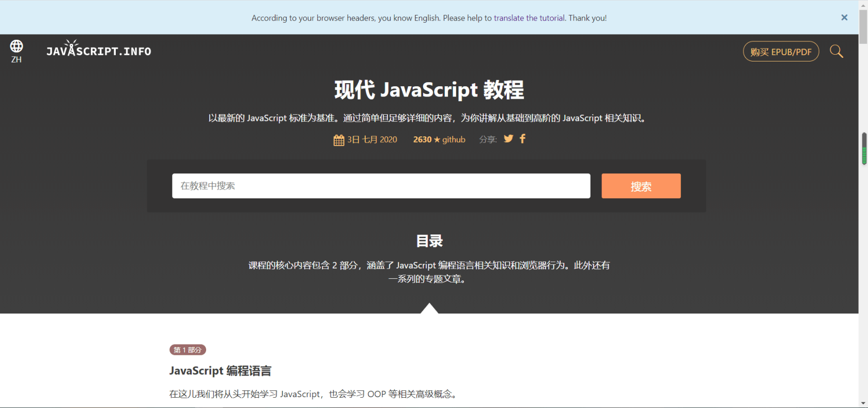Image resolution: width=868 pixels, height=408 pixels.
Task: Click the 目录 heading
Action: [x=429, y=241]
